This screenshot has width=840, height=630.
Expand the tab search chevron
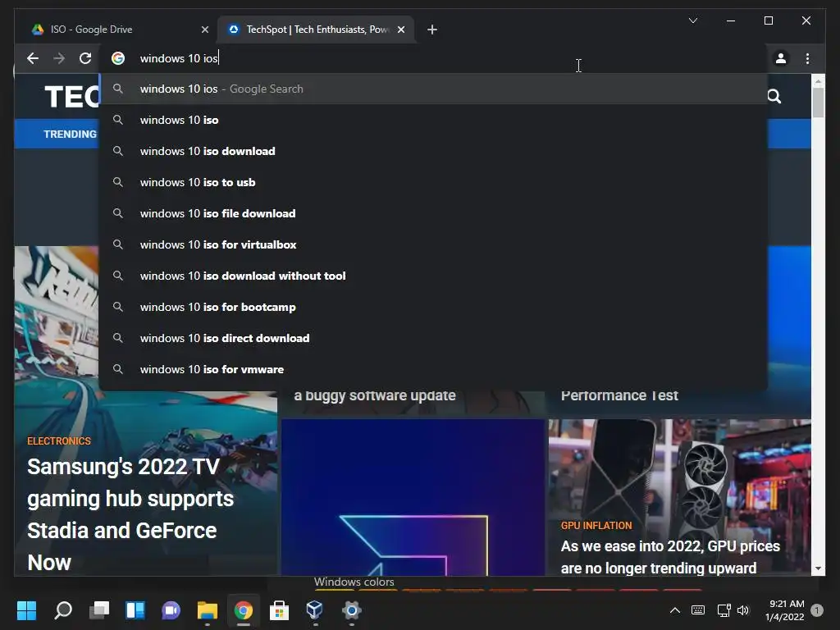click(x=692, y=21)
